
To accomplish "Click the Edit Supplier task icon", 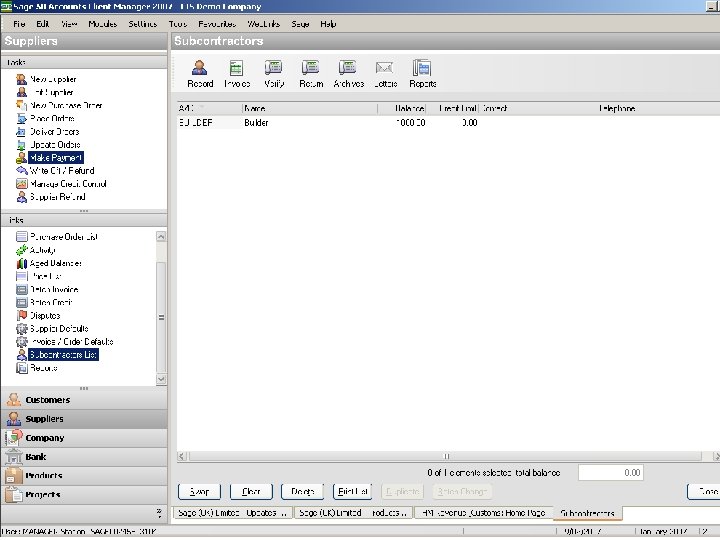I will click(21, 92).
